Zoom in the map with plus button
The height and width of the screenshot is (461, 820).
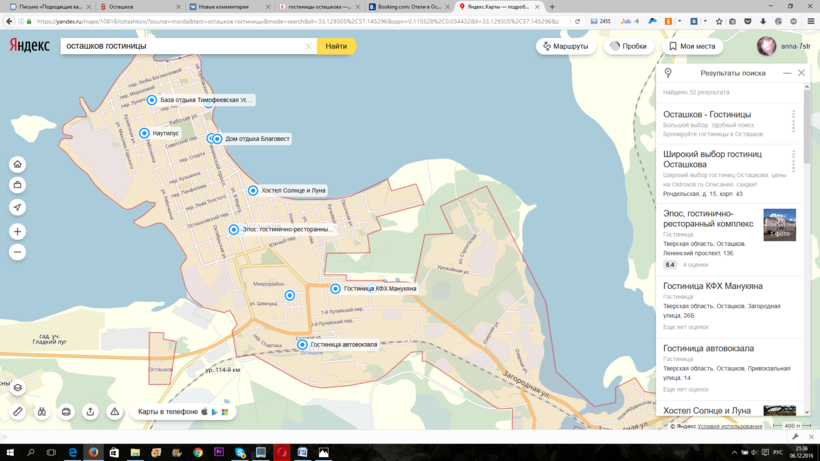point(17,231)
